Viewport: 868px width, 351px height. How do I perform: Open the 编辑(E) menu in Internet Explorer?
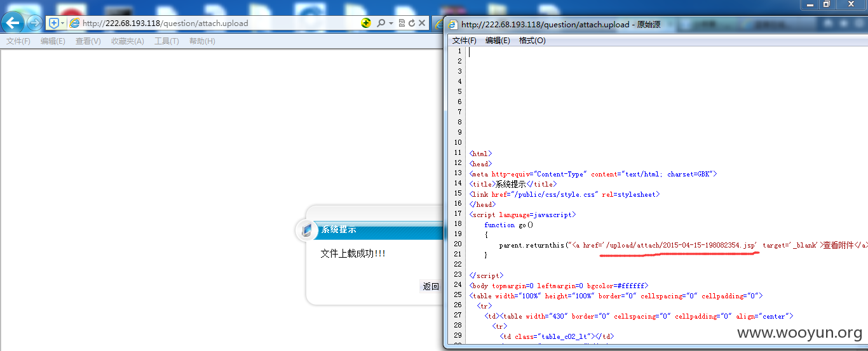coord(53,41)
